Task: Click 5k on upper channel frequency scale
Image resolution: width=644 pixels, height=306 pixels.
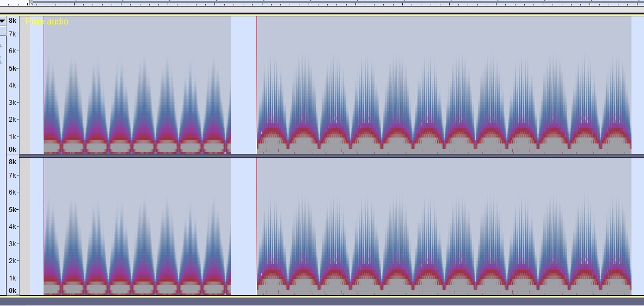Action: pyautogui.click(x=12, y=68)
